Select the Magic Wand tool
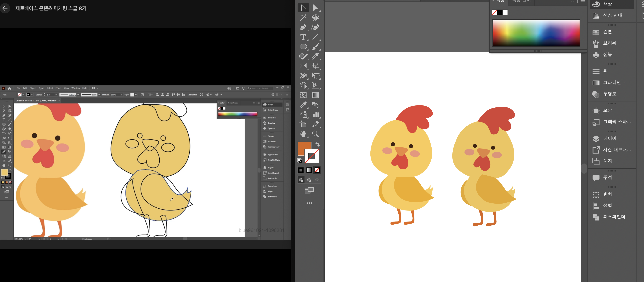644x282 pixels. click(303, 17)
